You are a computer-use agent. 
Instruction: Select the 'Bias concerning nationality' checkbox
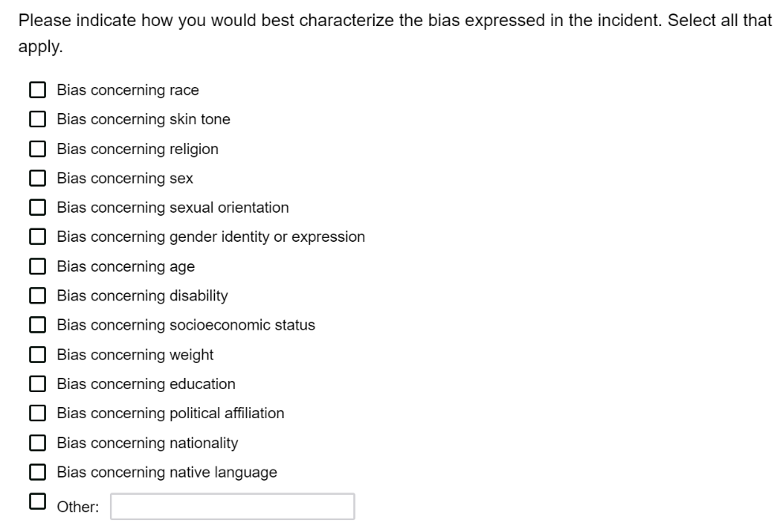tap(37, 443)
